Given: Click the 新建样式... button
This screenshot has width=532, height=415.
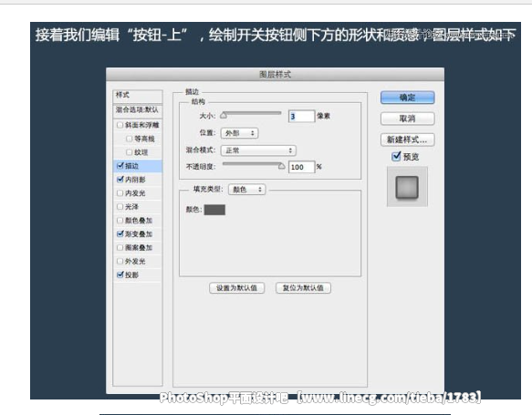Looking at the screenshot, I should click(408, 140).
